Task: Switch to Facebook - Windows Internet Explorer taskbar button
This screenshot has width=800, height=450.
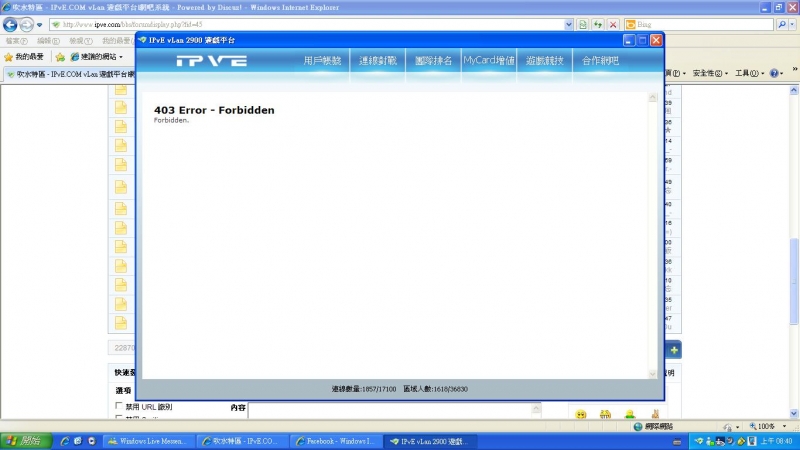Action: point(336,441)
